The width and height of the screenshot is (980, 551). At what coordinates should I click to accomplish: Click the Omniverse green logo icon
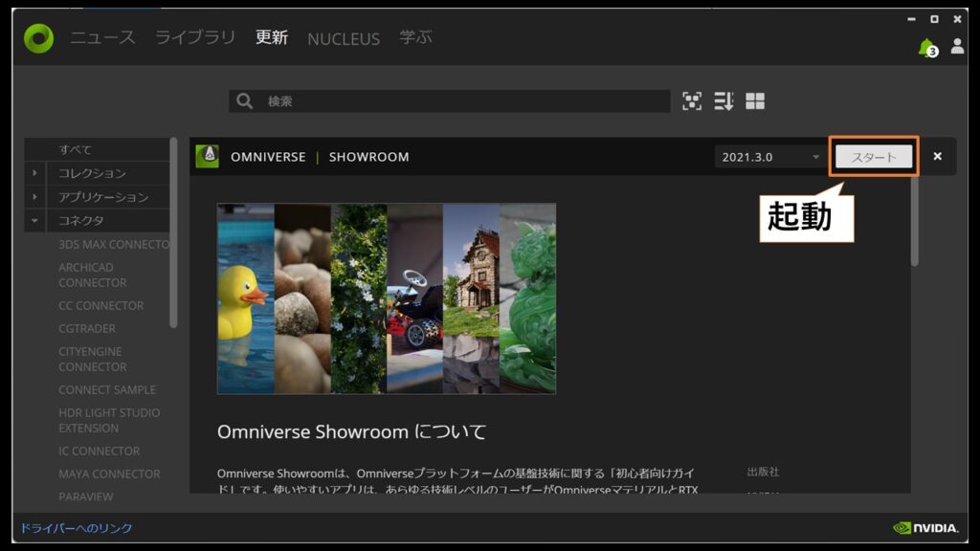38,38
